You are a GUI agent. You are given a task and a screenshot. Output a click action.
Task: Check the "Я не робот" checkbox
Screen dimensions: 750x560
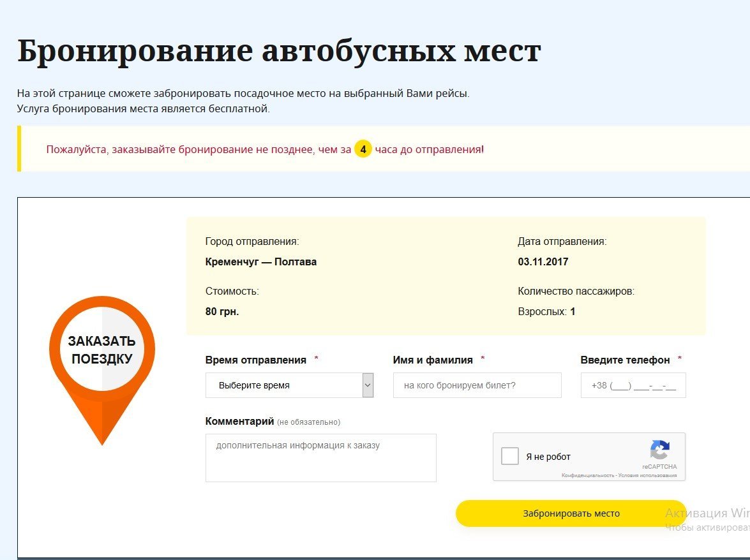coord(509,456)
